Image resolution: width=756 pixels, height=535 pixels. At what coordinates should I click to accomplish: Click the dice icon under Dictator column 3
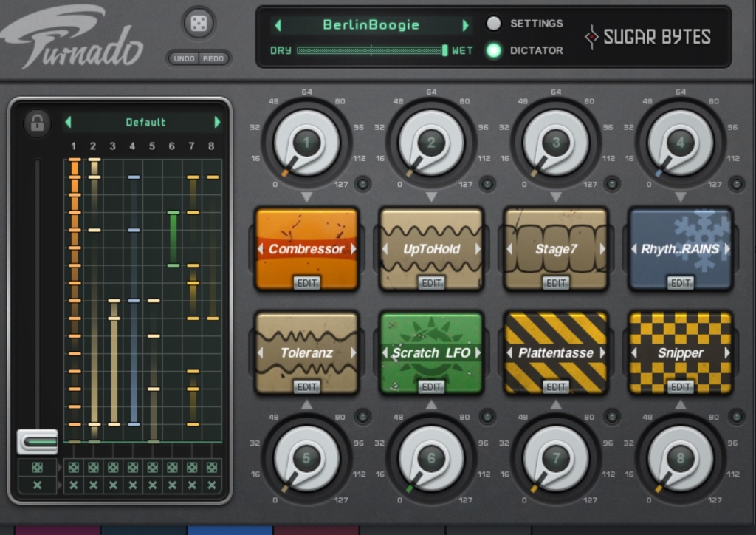(x=111, y=467)
